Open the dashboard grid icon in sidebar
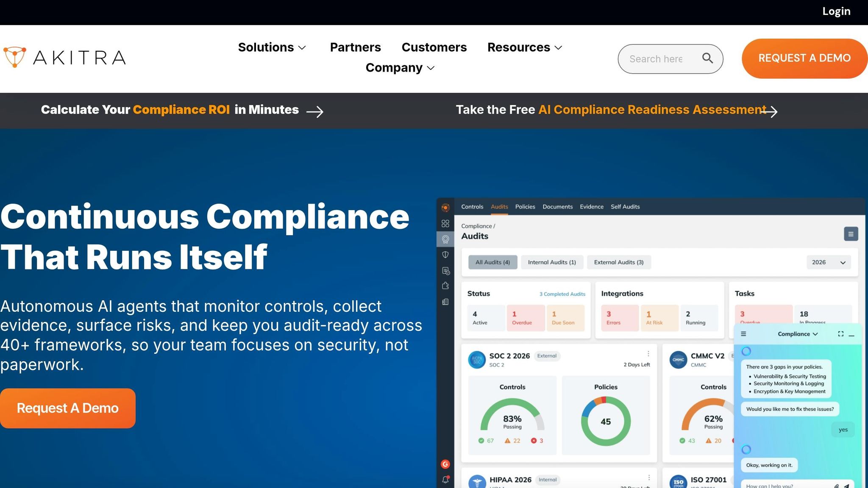The width and height of the screenshot is (868, 488). (445, 223)
